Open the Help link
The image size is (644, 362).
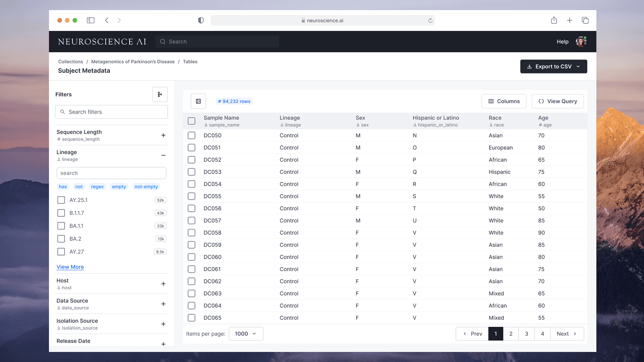click(562, 42)
